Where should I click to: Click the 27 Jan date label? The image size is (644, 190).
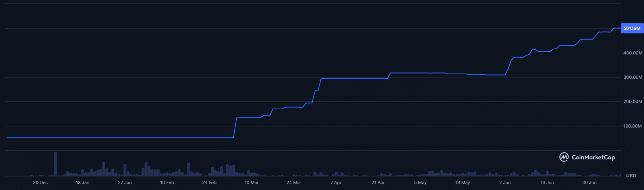[125, 182]
